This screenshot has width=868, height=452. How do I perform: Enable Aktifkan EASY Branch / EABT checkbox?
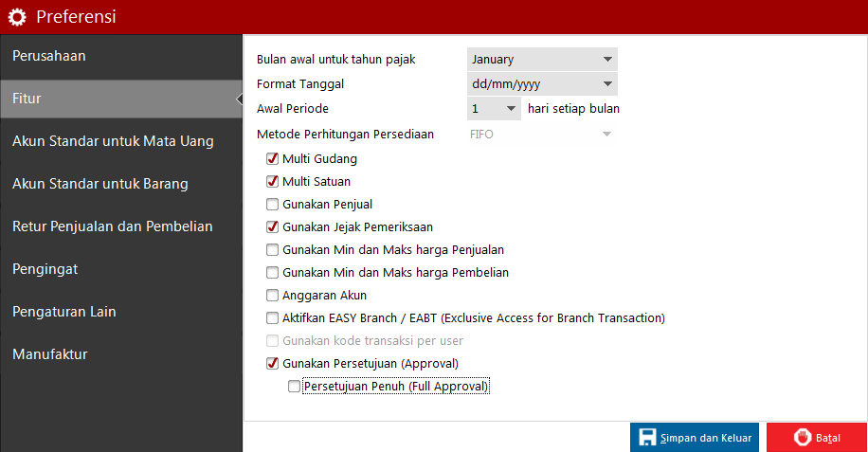[x=273, y=318]
